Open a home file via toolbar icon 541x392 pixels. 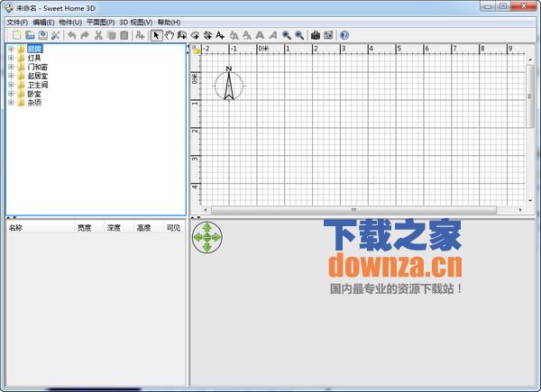[x=30, y=35]
